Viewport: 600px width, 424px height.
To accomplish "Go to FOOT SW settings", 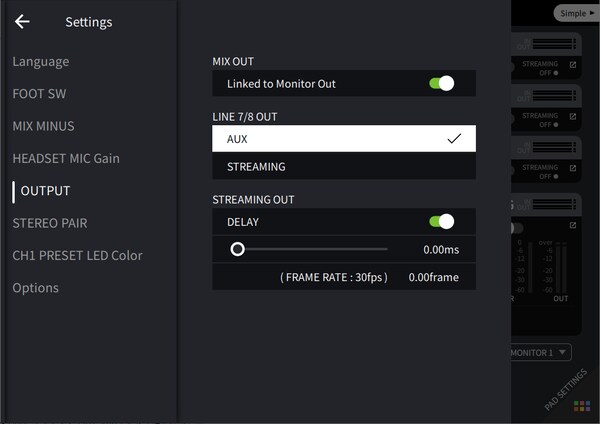I will tap(39, 94).
